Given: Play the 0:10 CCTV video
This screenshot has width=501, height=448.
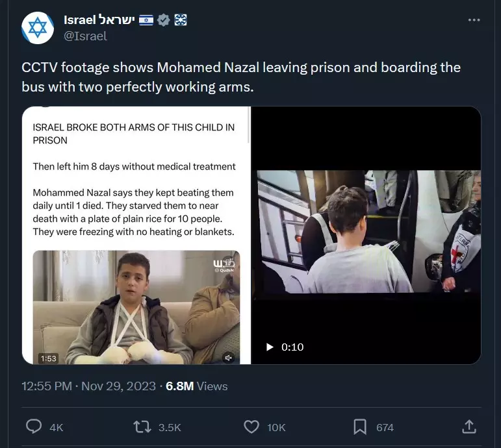Looking at the screenshot, I should click(x=270, y=347).
